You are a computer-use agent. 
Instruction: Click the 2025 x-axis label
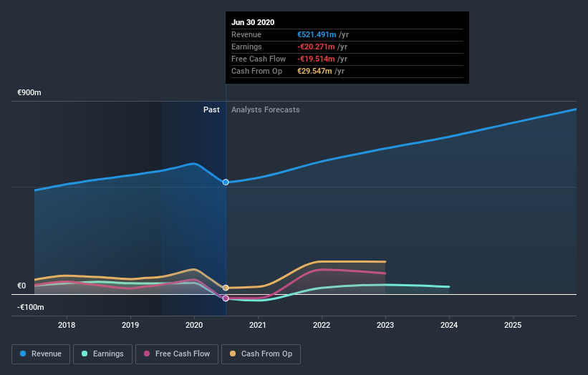pos(513,325)
